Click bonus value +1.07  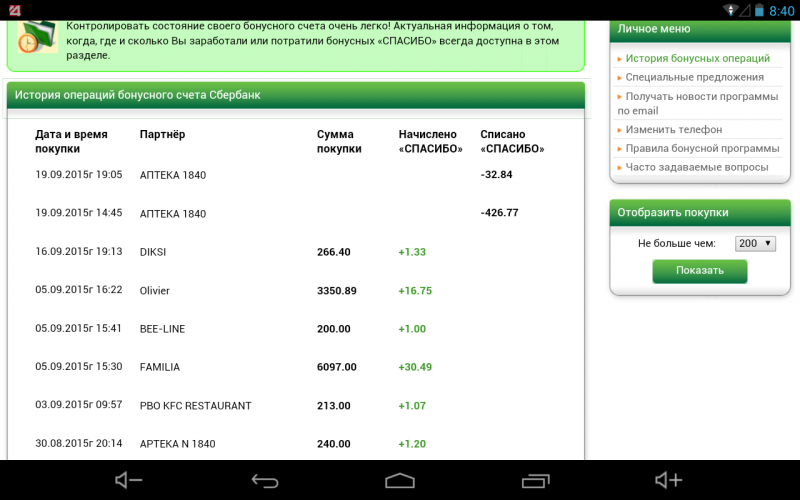coord(412,406)
